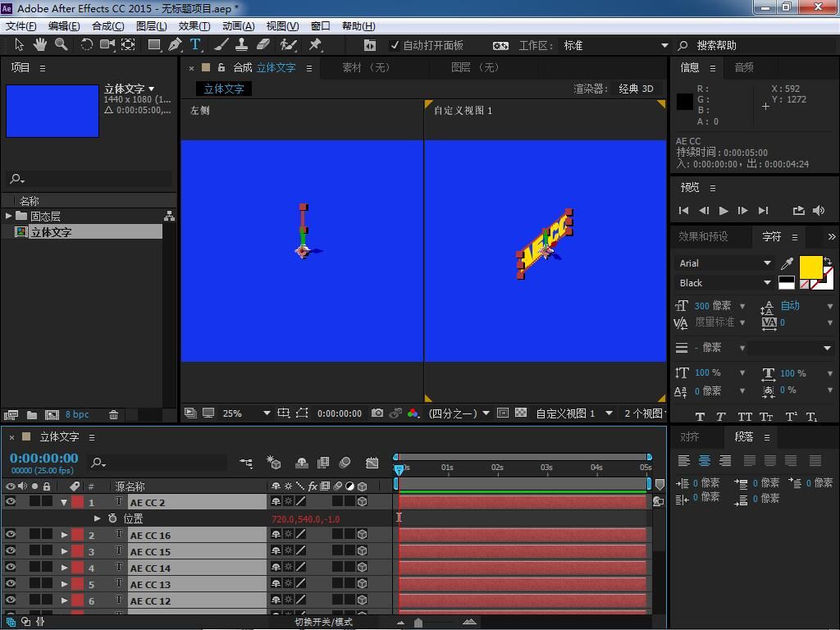Hide the AE CC 16 layer
This screenshot has width=840, height=630.
click(x=10, y=534)
